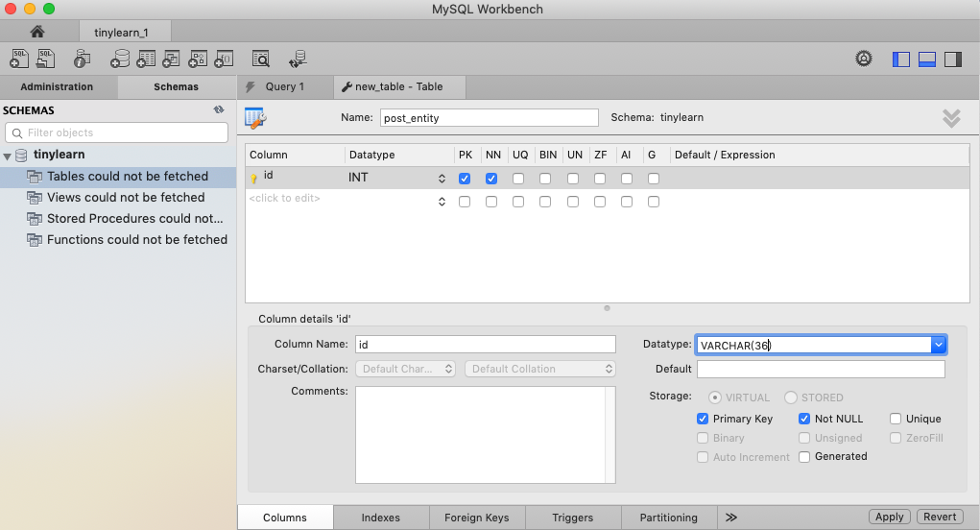The image size is (980, 530).
Task: Open Default Charset dropdown
Action: 405,369
